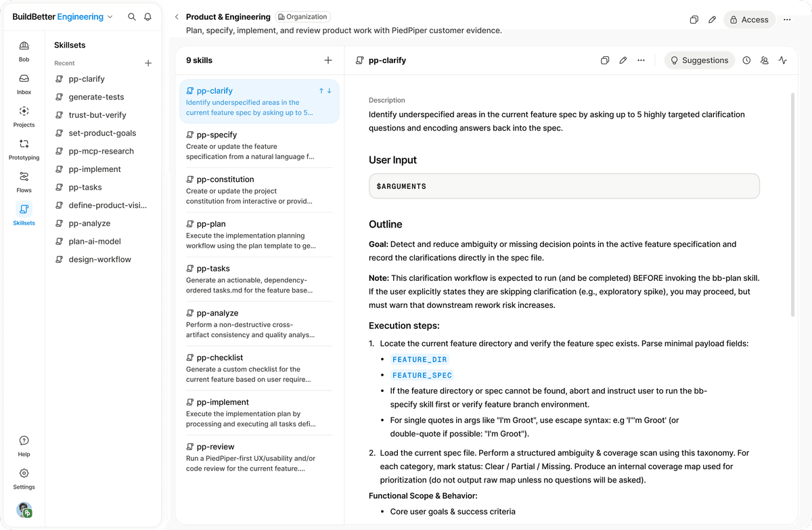
Task: Click the Execution steps heading
Action: click(404, 326)
